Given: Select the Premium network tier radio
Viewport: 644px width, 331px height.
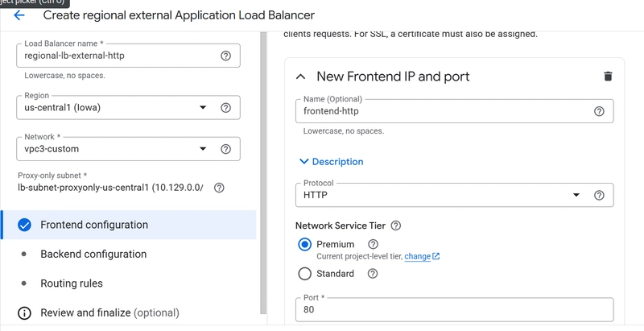Looking at the screenshot, I should [x=304, y=244].
